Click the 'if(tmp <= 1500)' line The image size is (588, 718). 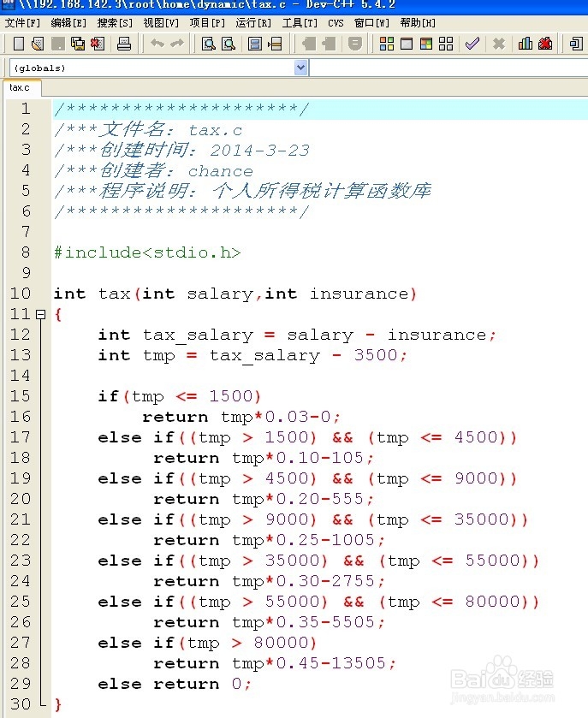pyautogui.click(x=179, y=396)
